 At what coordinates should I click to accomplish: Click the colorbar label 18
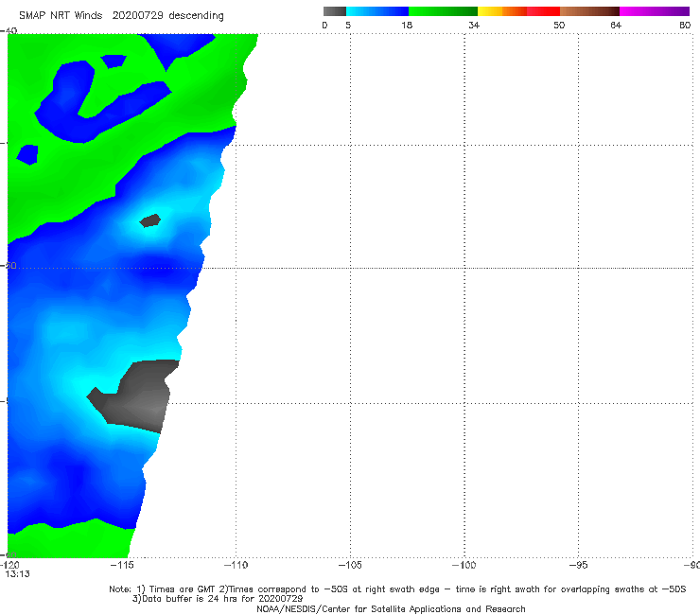click(x=407, y=26)
